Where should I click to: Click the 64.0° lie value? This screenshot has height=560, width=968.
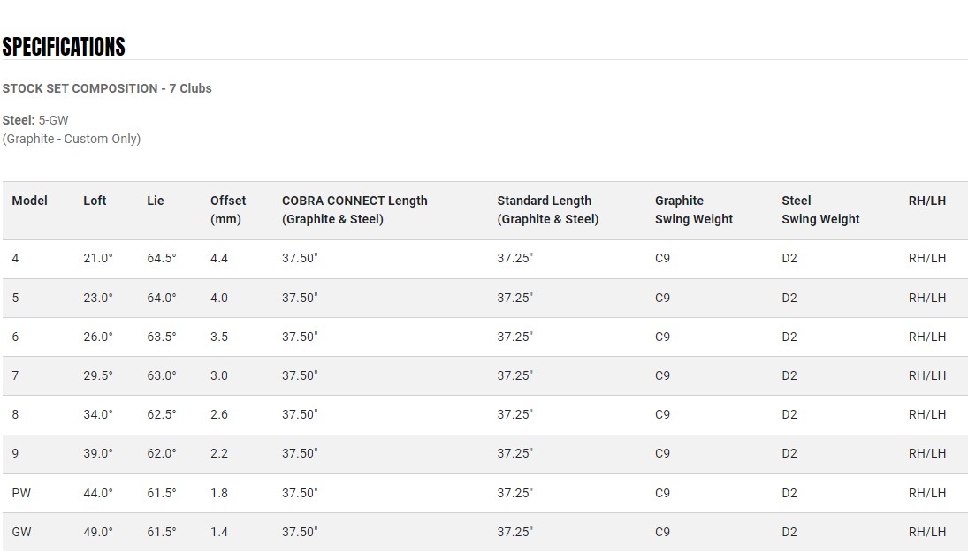click(162, 298)
